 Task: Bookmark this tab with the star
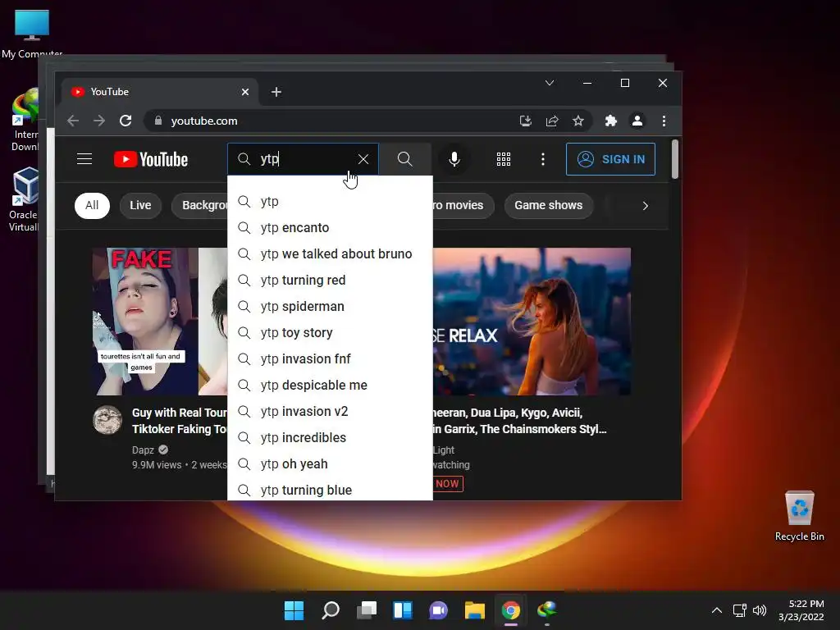click(578, 121)
